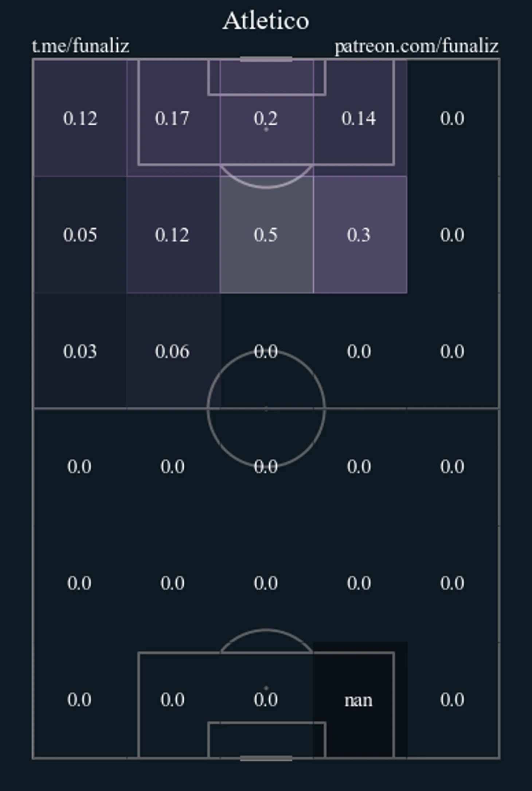Click inside the bottom six-yard box
The height and width of the screenshot is (791, 532).
point(267,740)
